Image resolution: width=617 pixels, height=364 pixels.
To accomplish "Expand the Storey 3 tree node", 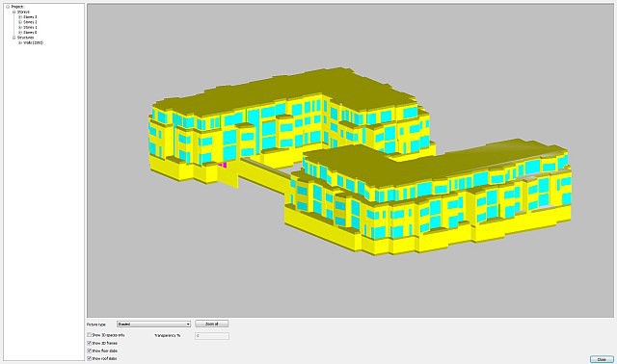I will pyautogui.click(x=20, y=17).
